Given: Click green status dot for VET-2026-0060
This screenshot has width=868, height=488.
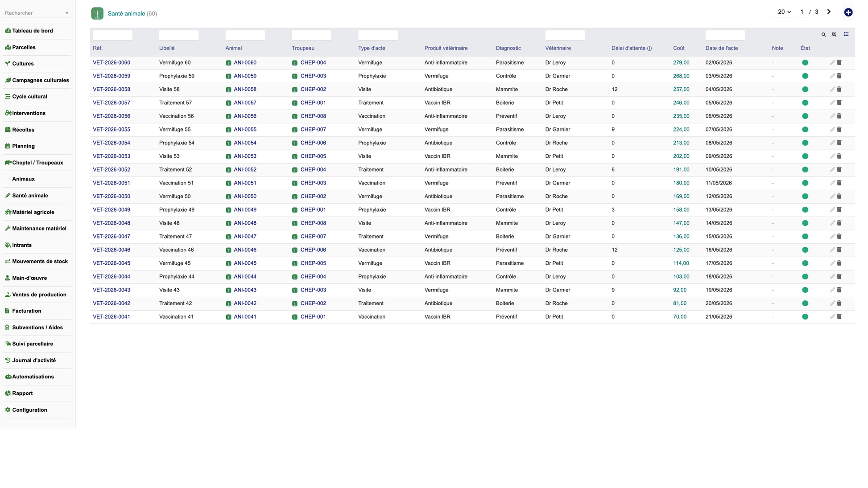Looking at the screenshot, I should (x=805, y=63).
